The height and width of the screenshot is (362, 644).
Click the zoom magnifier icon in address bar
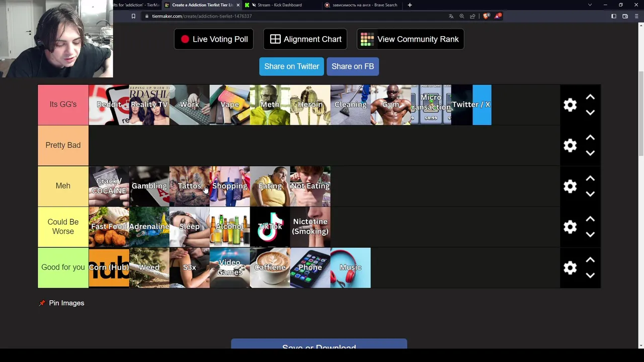pyautogui.click(x=462, y=16)
